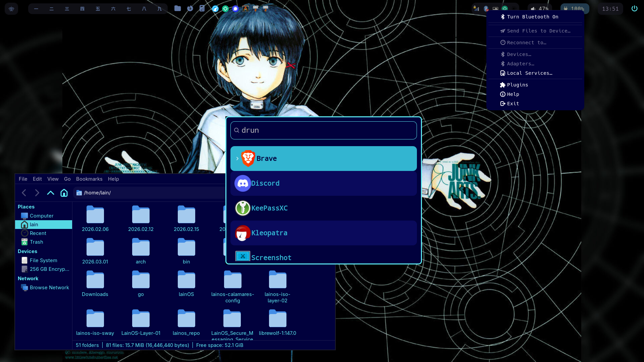Adjust the 47% volume level indicator

tap(540, 8)
